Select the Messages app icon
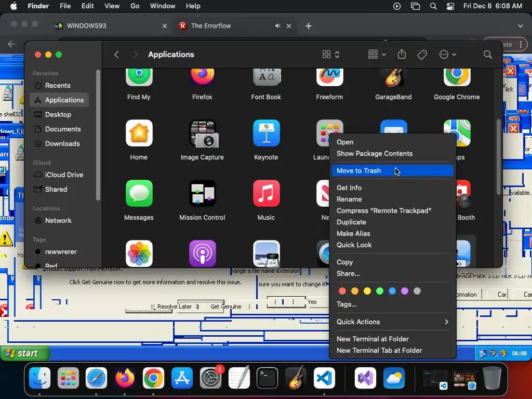 pyautogui.click(x=139, y=193)
